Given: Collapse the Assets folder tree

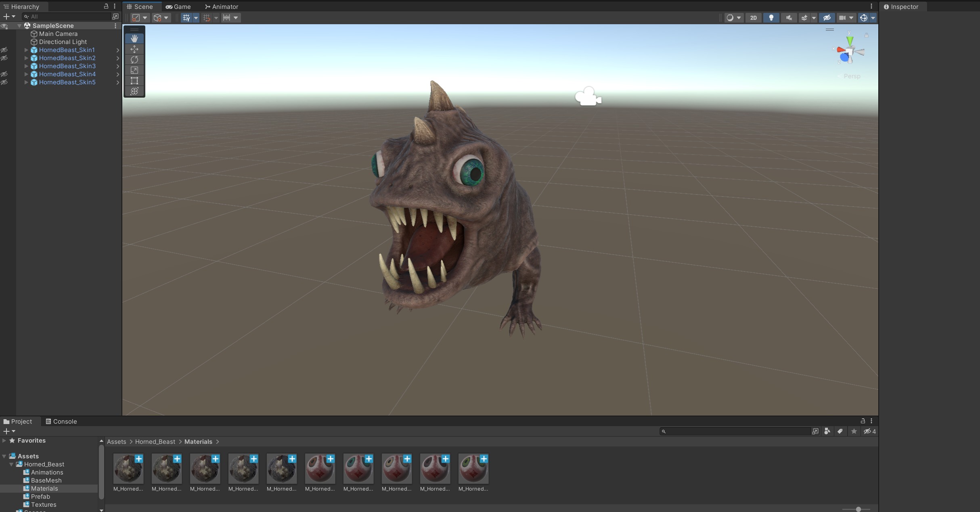Looking at the screenshot, I should coord(4,456).
